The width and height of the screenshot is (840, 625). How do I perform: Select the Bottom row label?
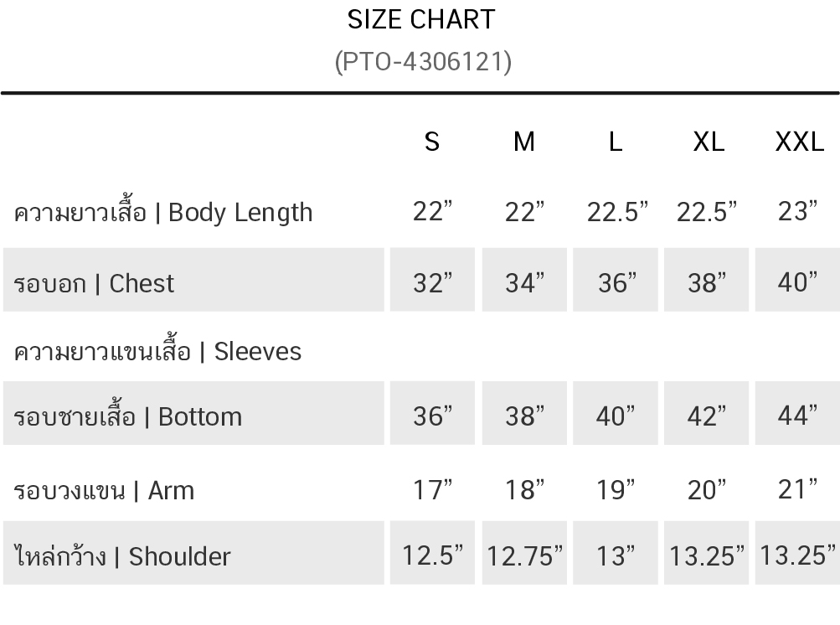pos(127,416)
